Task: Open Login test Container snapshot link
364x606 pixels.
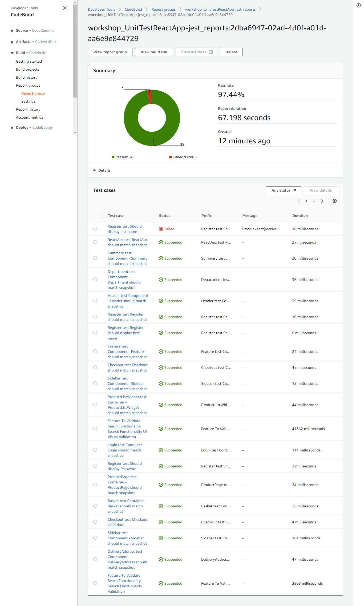Action: click(126, 450)
